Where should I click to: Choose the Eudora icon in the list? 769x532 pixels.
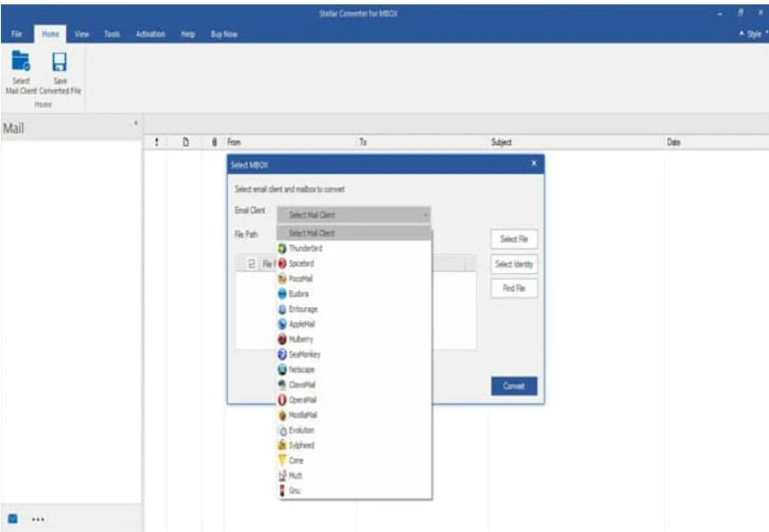[282, 294]
